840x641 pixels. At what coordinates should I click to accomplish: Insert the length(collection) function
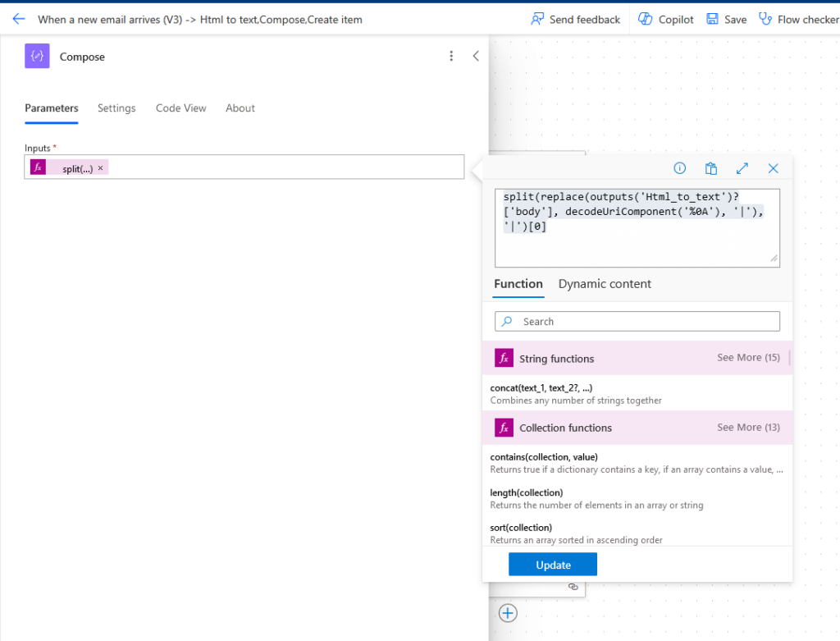click(637, 498)
